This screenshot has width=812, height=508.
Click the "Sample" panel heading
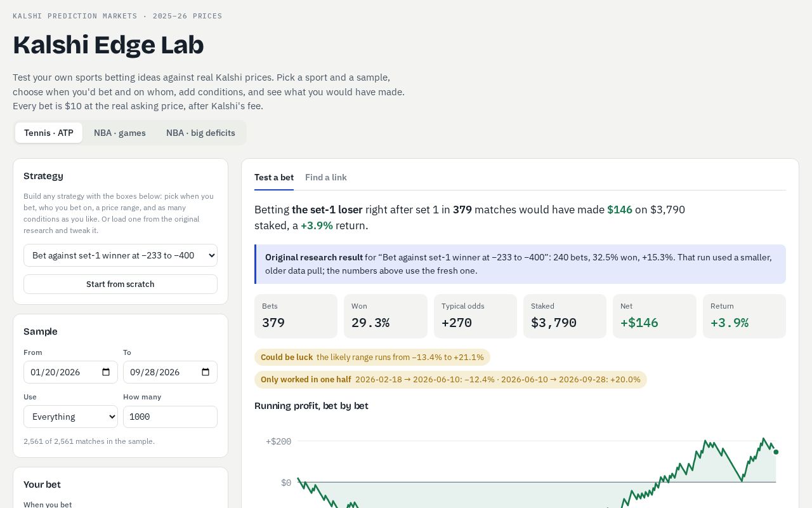pos(41,331)
